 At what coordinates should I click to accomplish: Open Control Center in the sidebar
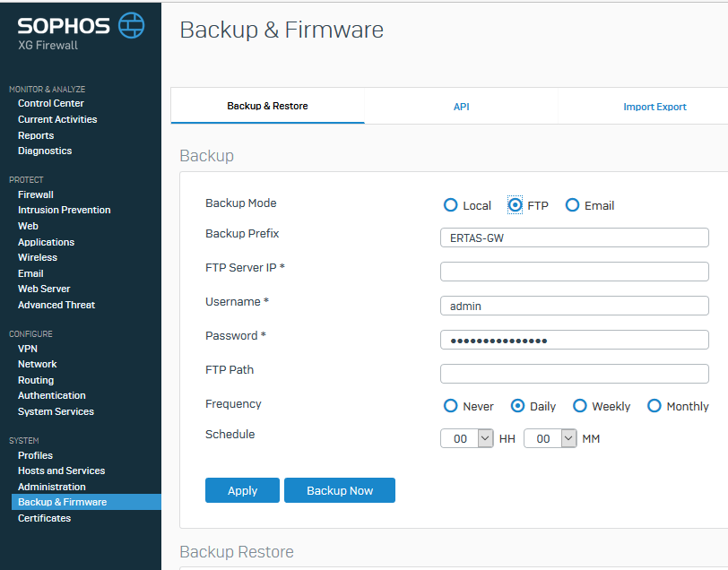(51, 103)
